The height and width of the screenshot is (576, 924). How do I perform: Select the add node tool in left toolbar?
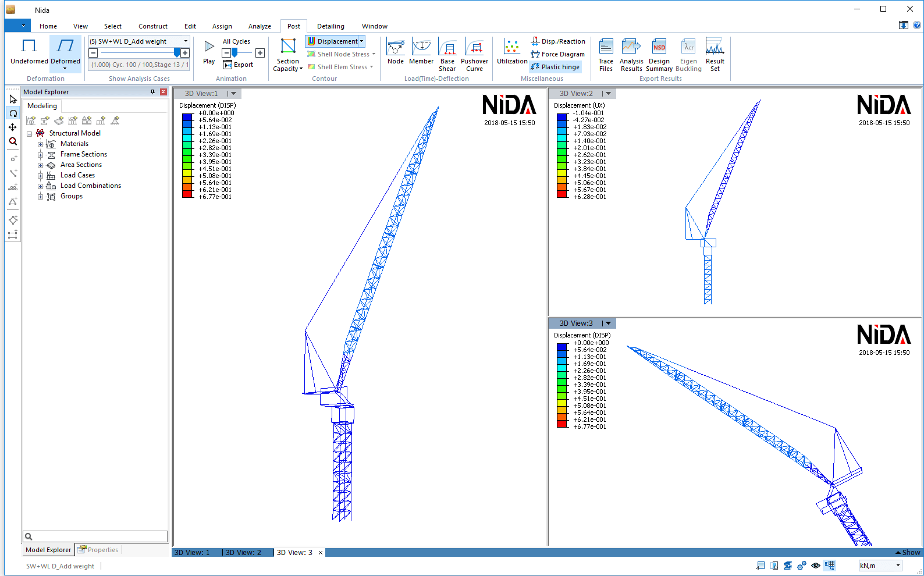click(x=13, y=158)
